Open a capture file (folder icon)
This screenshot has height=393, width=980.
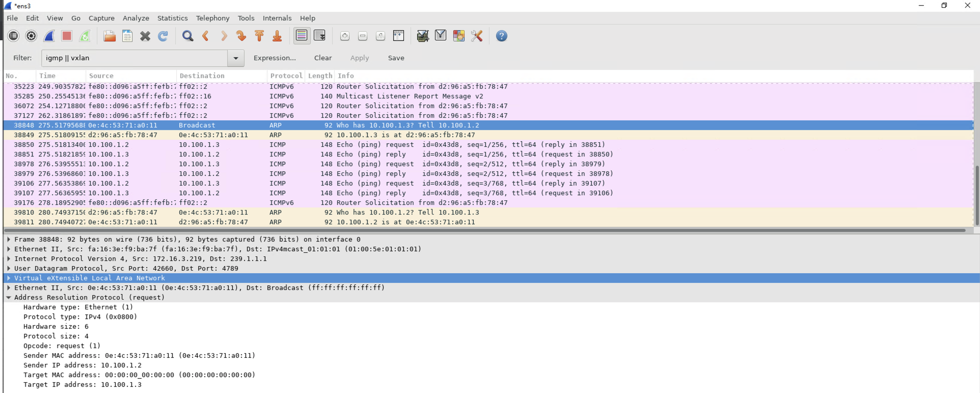pyautogui.click(x=109, y=36)
